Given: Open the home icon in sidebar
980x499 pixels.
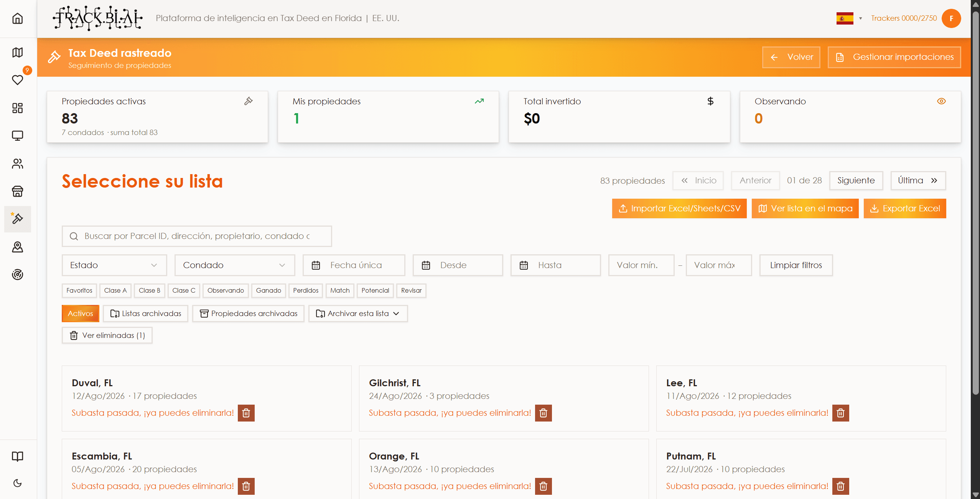Looking at the screenshot, I should pos(18,18).
